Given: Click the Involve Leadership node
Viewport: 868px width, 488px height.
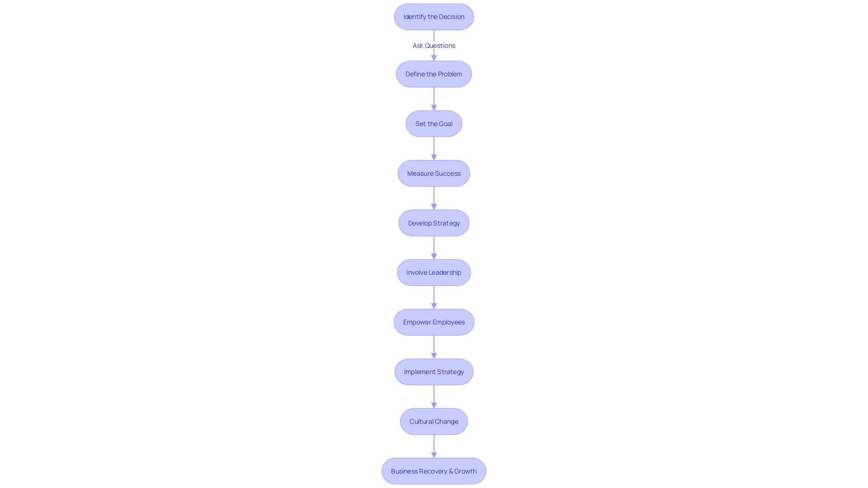Looking at the screenshot, I should click(434, 272).
